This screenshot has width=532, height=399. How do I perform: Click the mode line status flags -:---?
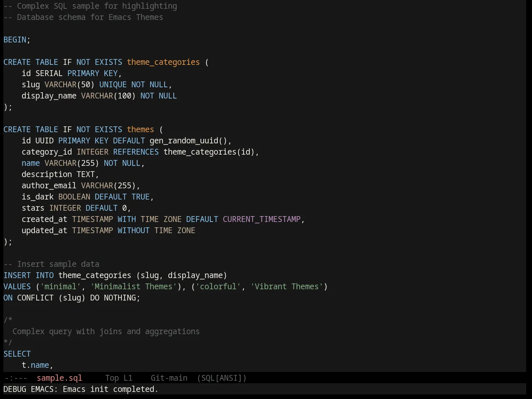click(x=16, y=378)
